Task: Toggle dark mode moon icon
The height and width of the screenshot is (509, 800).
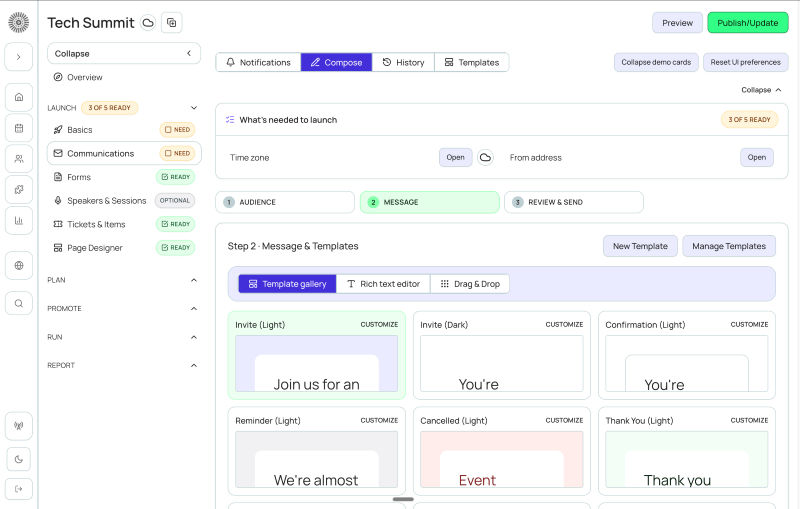Action: [19, 459]
